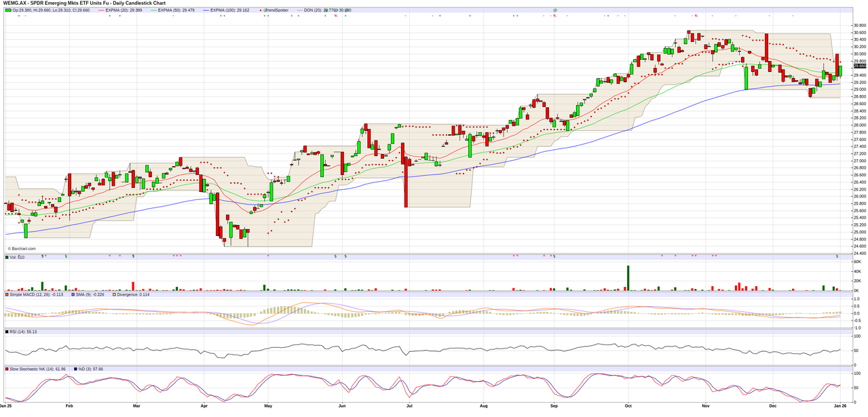Click the red EXPMA (20) line swatch
Image resolution: width=868 pixels, height=417 pixels.
[x=100, y=11]
